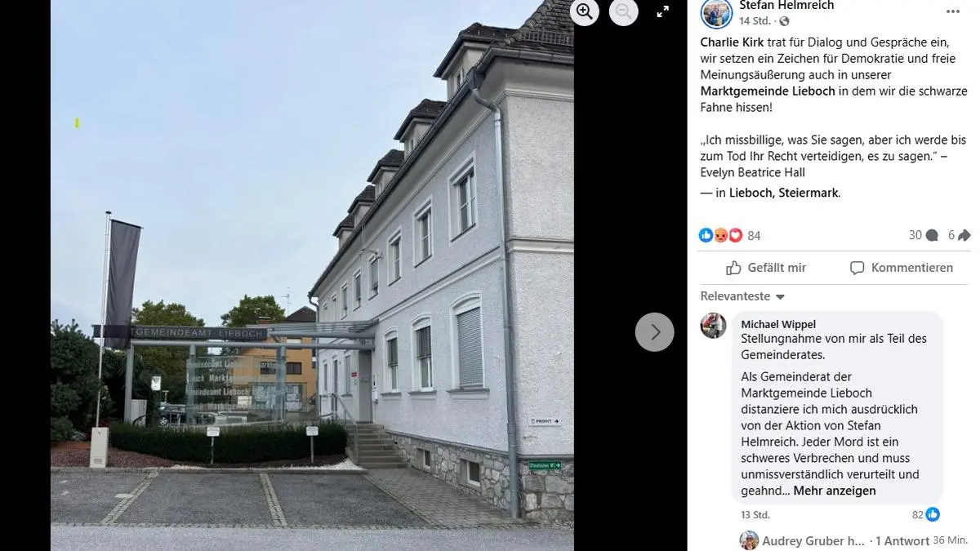
Task: Expand comment with Mehr anzeigen
Action: coord(835,491)
